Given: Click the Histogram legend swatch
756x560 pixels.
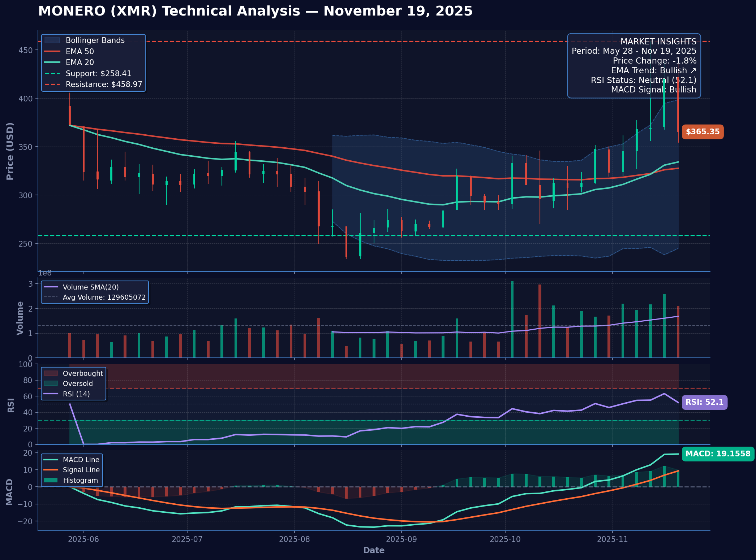Looking at the screenshot, I should coord(51,480).
